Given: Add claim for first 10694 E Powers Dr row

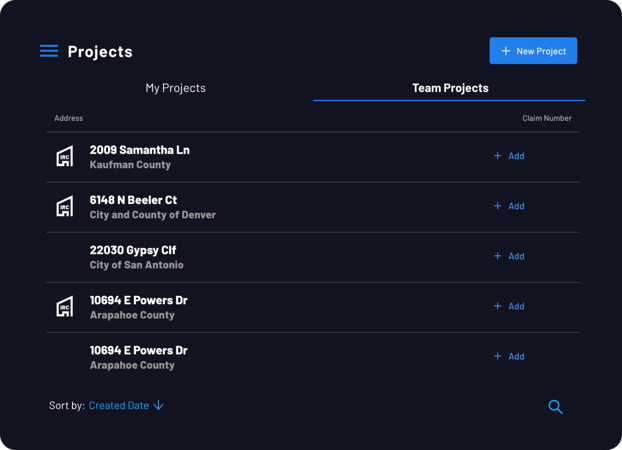Looking at the screenshot, I should pyautogui.click(x=509, y=306).
